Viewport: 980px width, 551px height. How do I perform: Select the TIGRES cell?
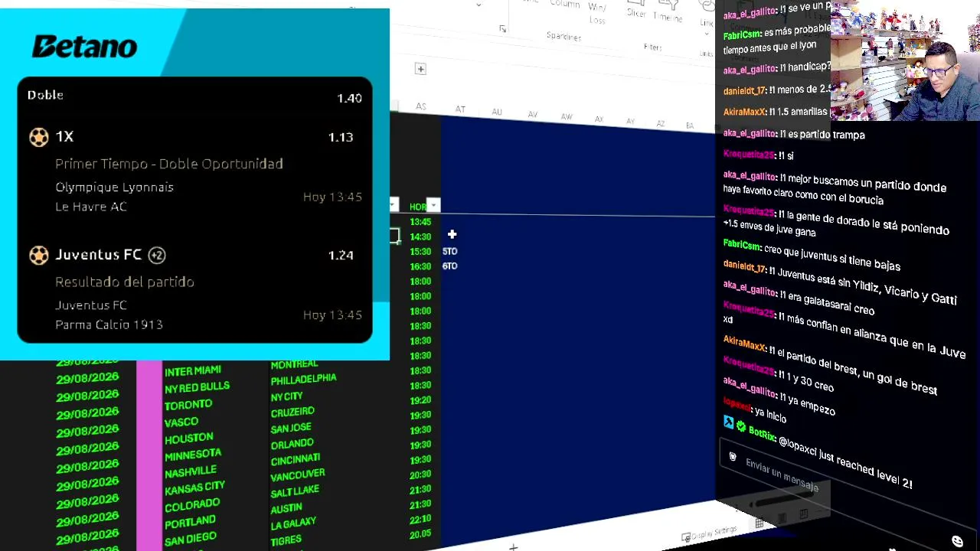(286, 541)
